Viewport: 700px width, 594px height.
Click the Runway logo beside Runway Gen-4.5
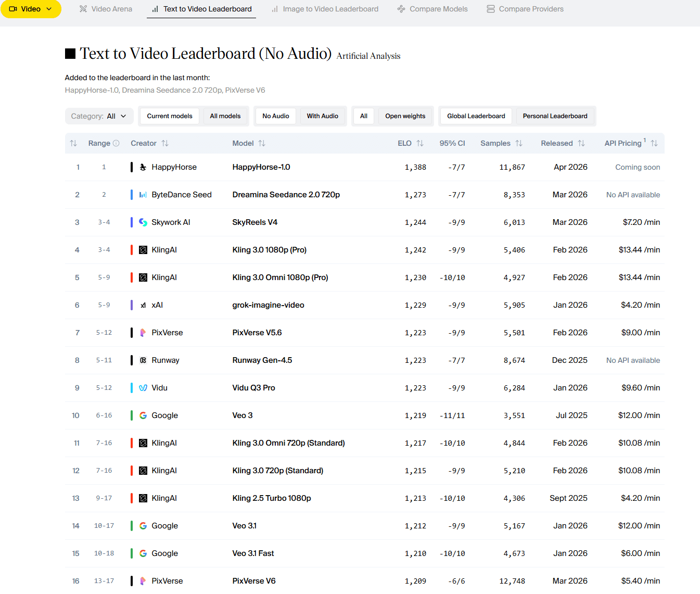pyautogui.click(x=143, y=360)
